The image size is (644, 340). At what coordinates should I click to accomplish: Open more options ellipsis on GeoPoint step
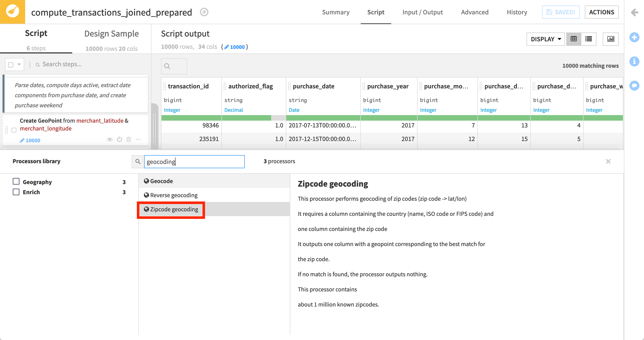pyautogui.click(x=138, y=139)
